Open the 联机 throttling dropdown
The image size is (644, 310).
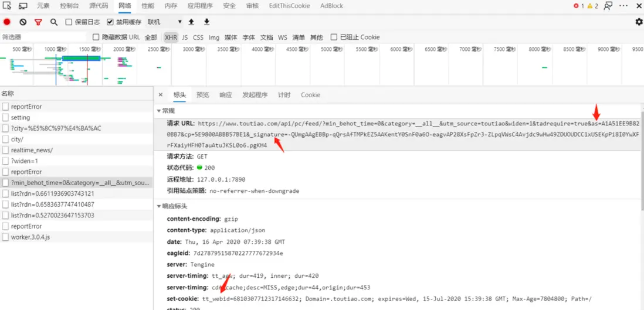click(164, 22)
